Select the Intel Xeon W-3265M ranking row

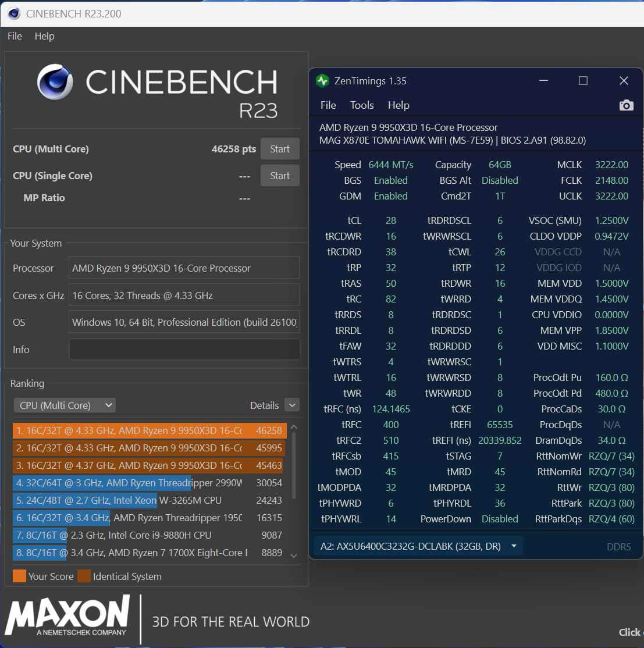click(150, 500)
